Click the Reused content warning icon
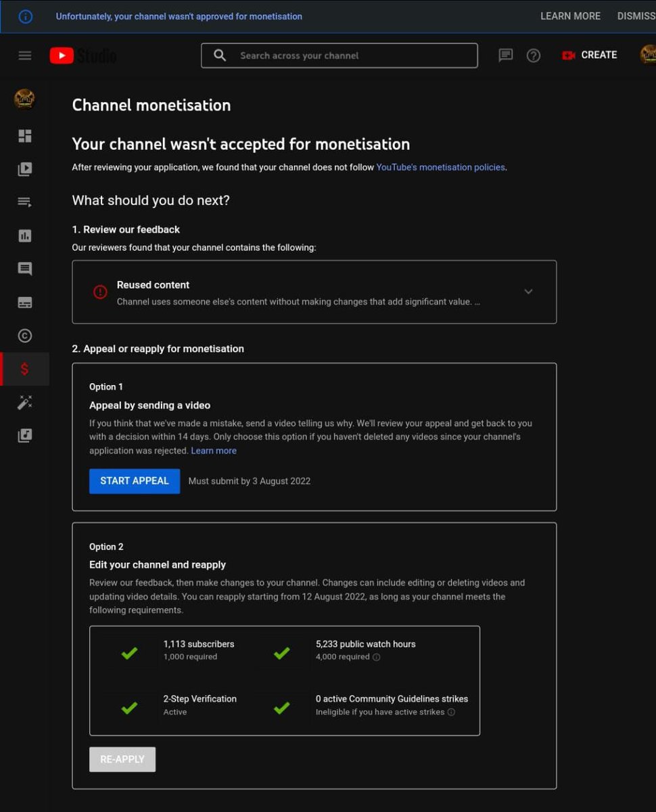 pyautogui.click(x=100, y=292)
